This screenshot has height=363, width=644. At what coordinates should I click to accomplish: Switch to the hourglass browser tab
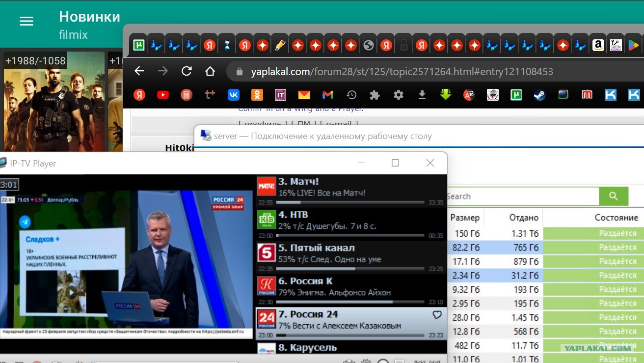(227, 46)
